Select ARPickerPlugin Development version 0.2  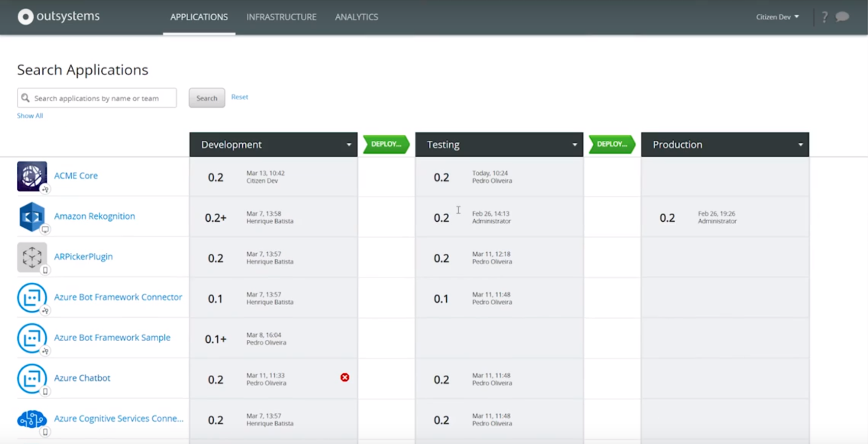[x=216, y=258]
